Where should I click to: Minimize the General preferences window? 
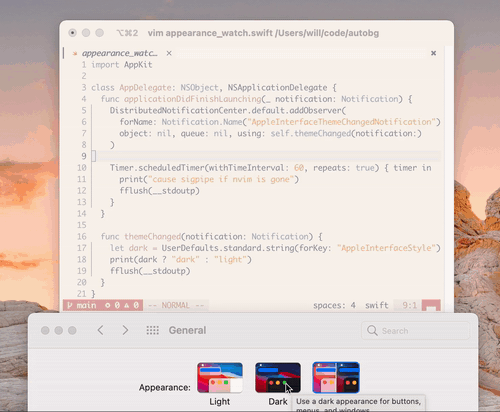59,330
